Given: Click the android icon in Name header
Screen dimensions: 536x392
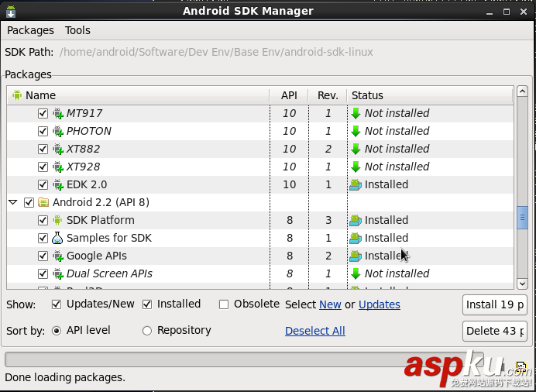Looking at the screenshot, I should [17, 95].
